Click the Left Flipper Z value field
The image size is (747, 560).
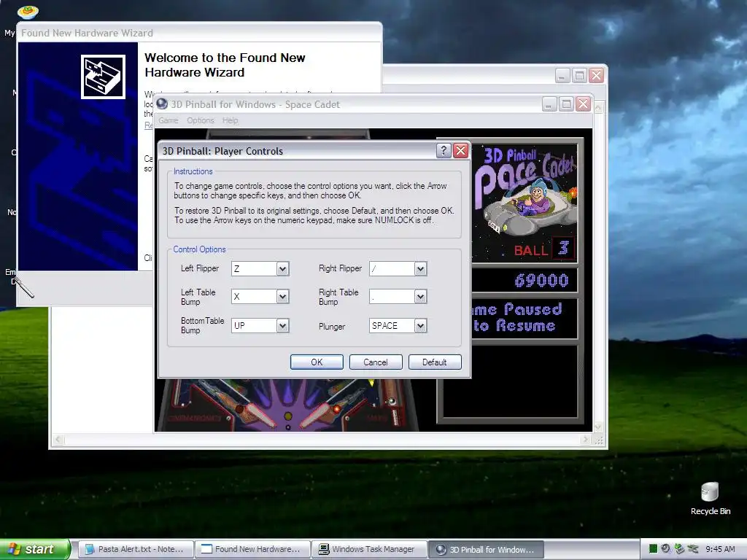[254, 268]
